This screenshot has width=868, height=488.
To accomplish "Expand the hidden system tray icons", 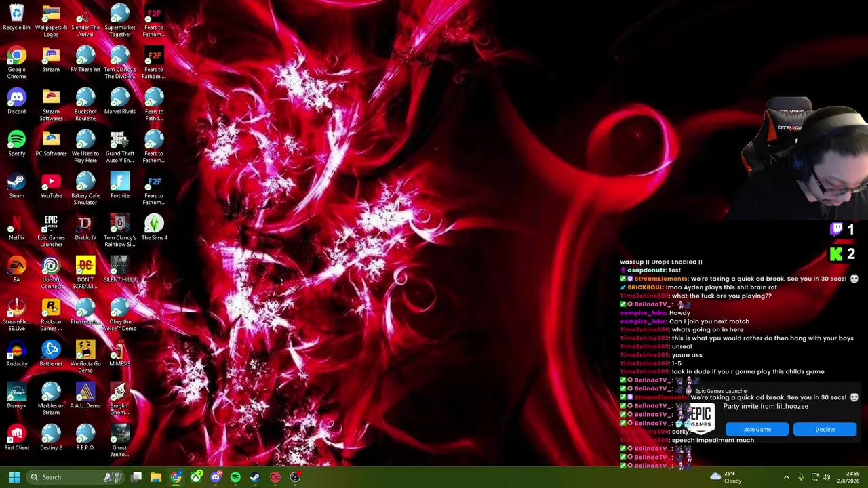I will click(x=787, y=477).
